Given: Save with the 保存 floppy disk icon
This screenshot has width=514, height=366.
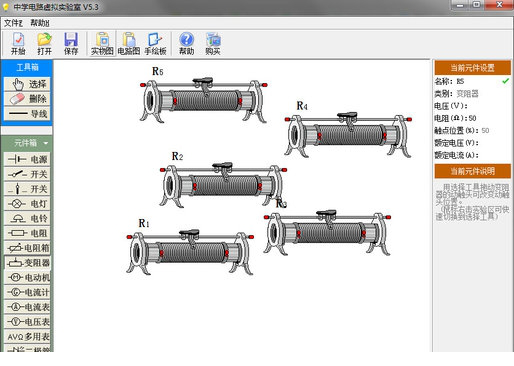Looking at the screenshot, I should 71,44.
